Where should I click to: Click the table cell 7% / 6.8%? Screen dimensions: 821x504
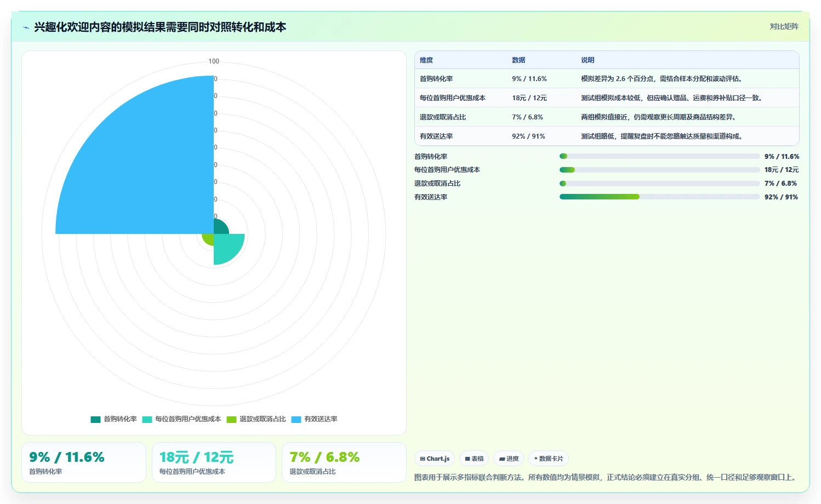[527, 117]
